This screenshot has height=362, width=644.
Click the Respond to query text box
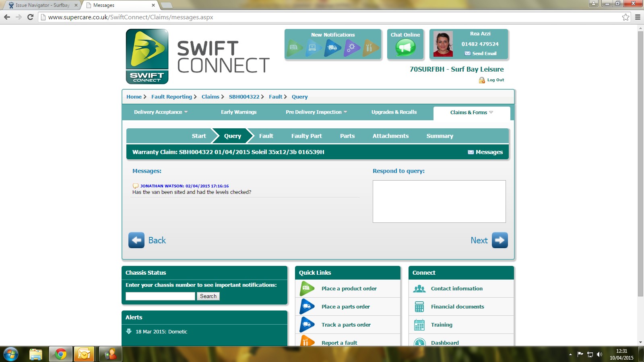pyautogui.click(x=439, y=202)
